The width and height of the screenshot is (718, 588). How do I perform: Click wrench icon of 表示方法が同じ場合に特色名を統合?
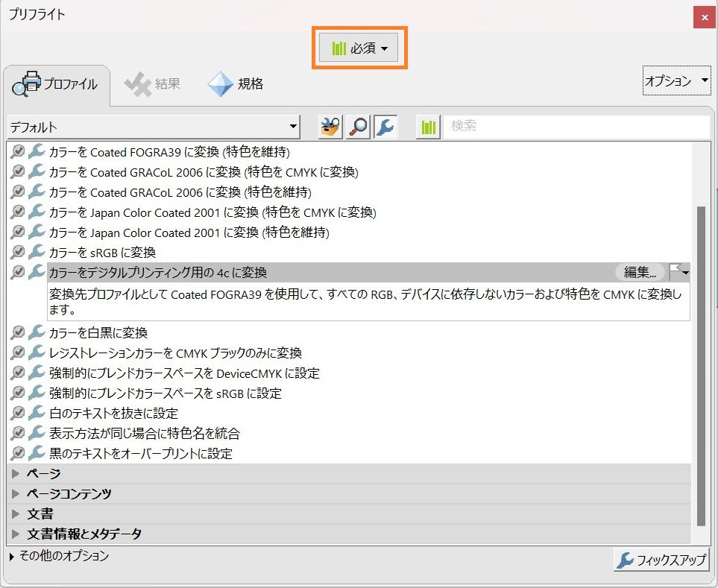pyautogui.click(x=37, y=432)
